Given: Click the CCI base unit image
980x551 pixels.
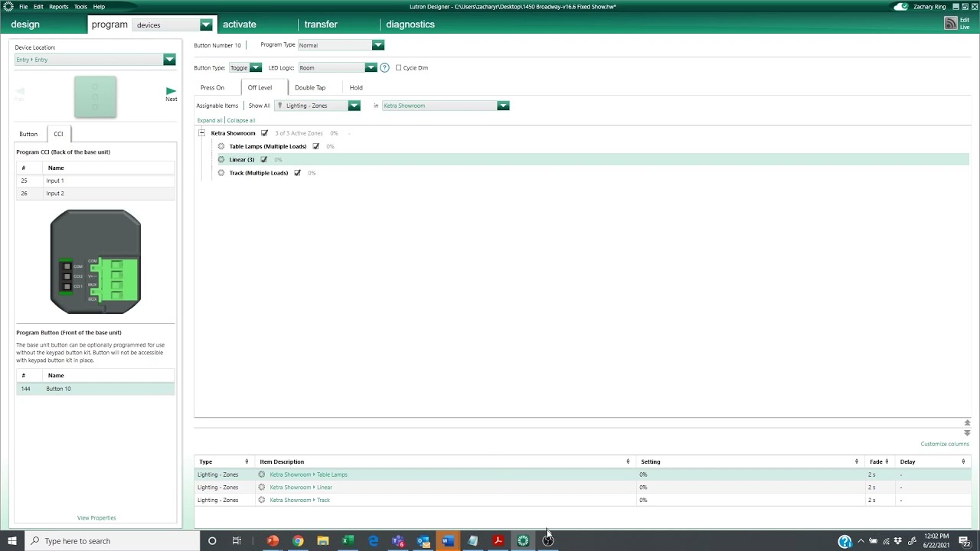Looking at the screenshot, I should pyautogui.click(x=96, y=262).
